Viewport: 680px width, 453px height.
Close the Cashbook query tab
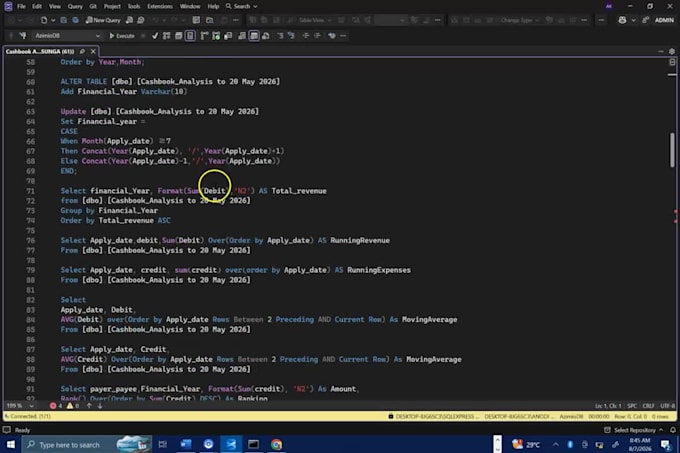[93, 51]
